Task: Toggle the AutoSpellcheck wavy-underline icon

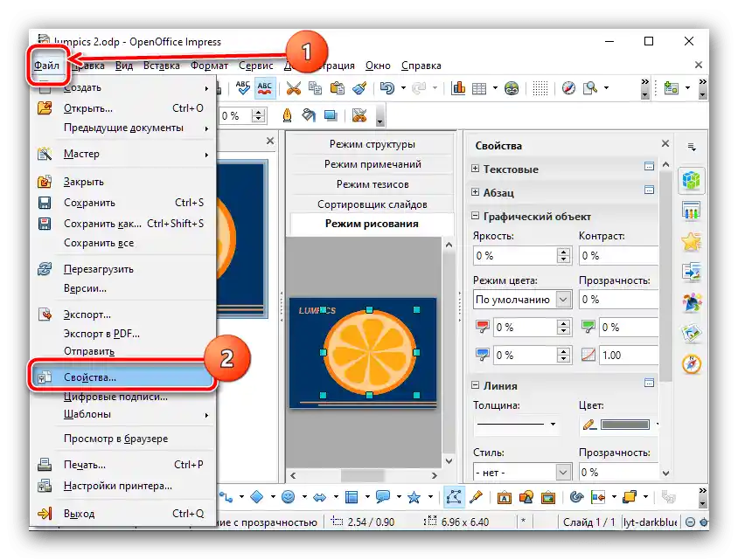Action: pos(265,88)
